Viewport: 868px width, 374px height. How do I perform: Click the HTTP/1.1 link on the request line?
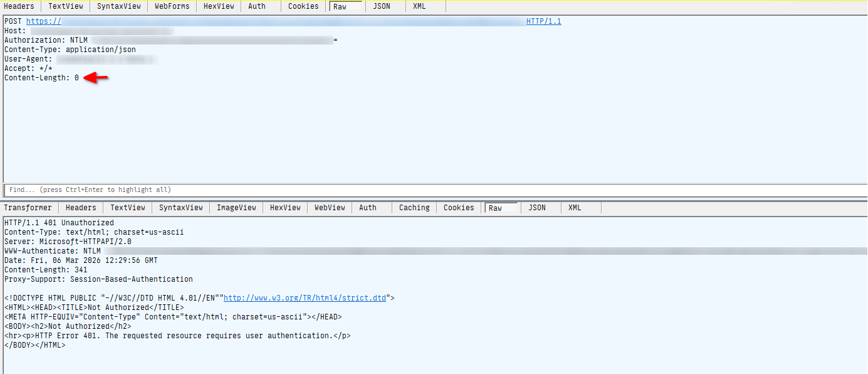pyautogui.click(x=543, y=21)
